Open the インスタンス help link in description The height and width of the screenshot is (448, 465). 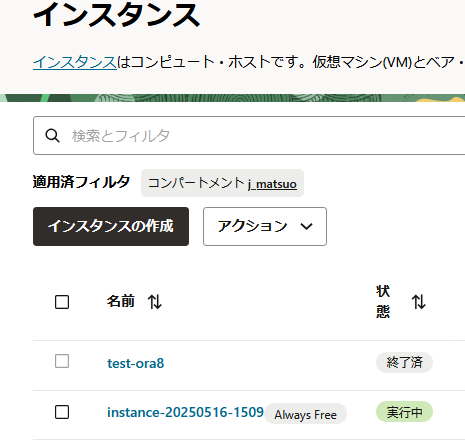[x=75, y=62]
